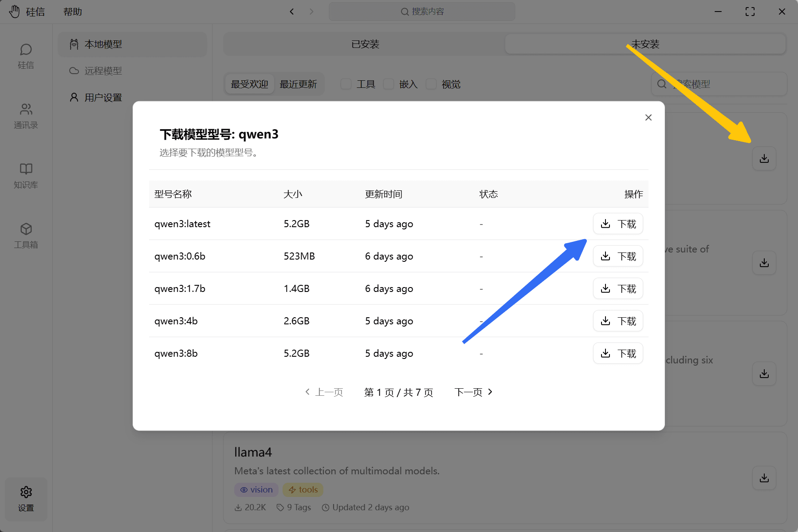
Task: Download qwen3:0.6b model
Action: point(618,256)
